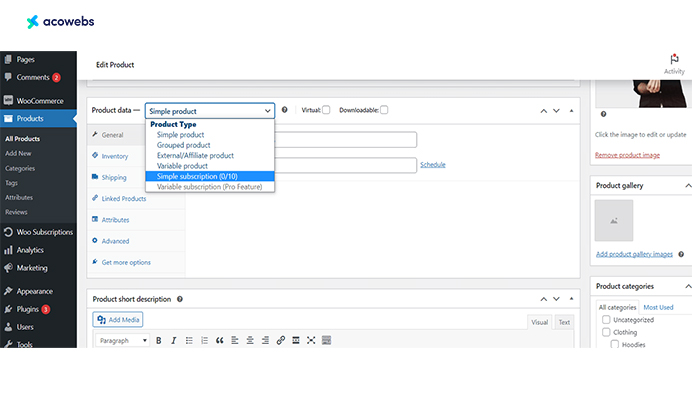Image resolution: width=692 pixels, height=399 pixels.
Task: Click the Schedule link
Action: pyautogui.click(x=432, y=165)
